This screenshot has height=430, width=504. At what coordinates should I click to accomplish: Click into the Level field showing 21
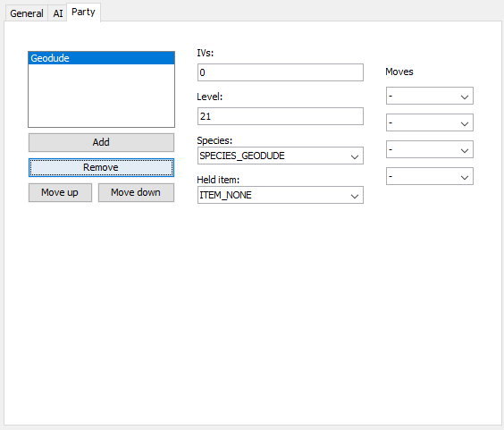point(281,116)
